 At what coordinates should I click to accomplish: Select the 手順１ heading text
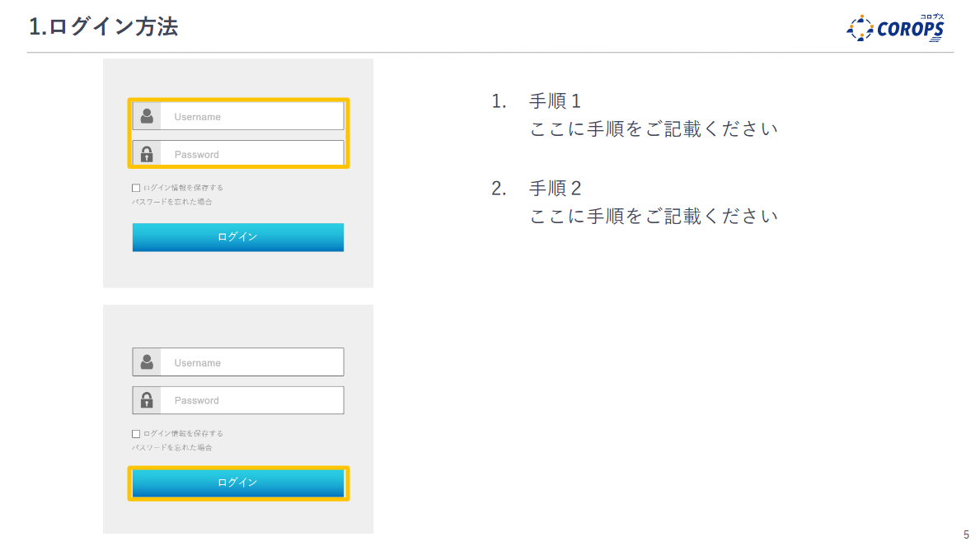tap(555, 101)
